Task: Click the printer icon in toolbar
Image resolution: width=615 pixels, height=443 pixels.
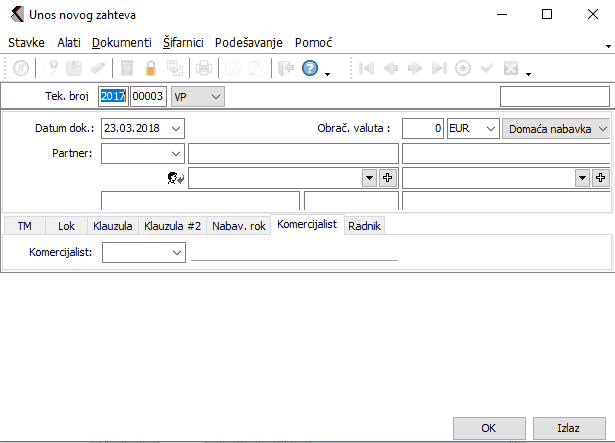Action: 203,68
